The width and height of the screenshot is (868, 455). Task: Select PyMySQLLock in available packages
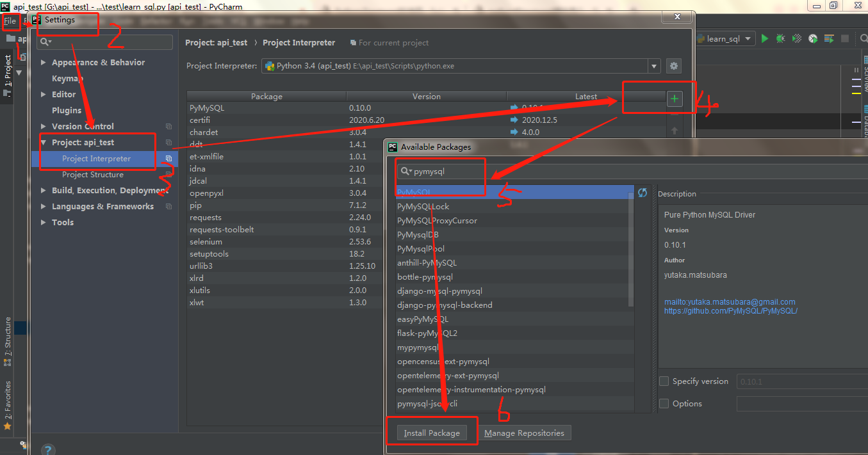pos(423,207)
